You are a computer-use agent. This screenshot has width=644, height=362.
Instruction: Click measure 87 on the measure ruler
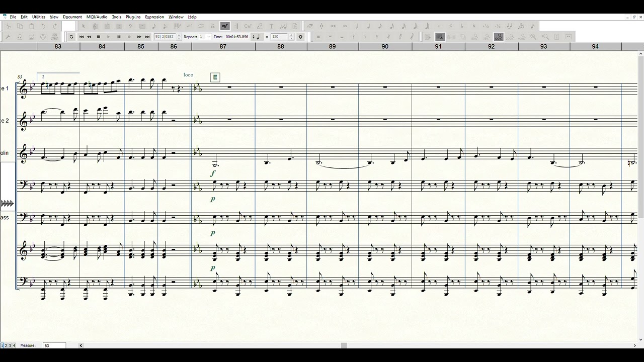tap(223, 46)
